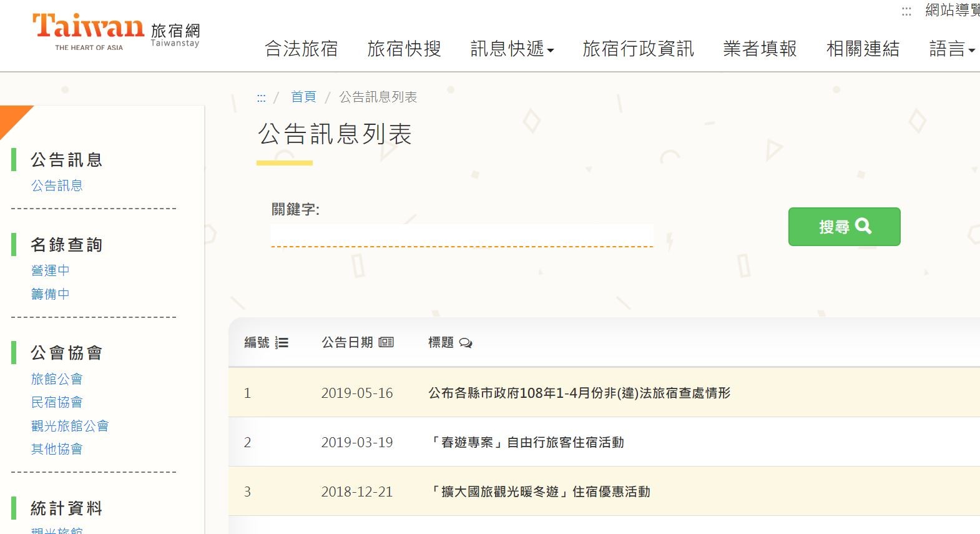Image resolution: width=980 pixels, height=534 pixels.
Task: Click date 2019-05-16 in row 1
Action: click(x=357, y=393)
